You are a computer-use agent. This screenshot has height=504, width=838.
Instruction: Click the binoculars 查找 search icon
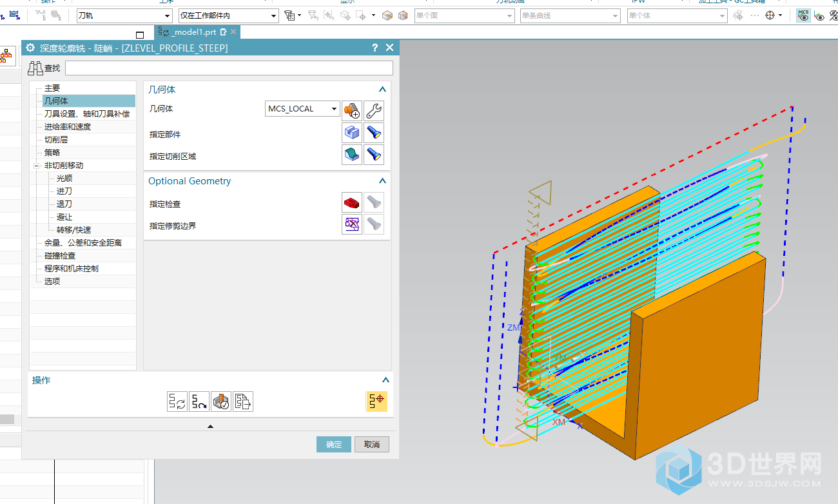(35, 68)
